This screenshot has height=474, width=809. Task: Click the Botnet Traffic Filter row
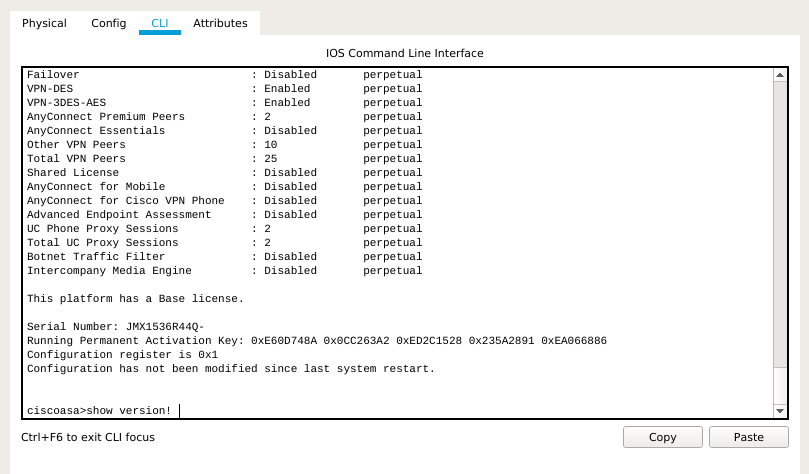(x=224, y=256)
